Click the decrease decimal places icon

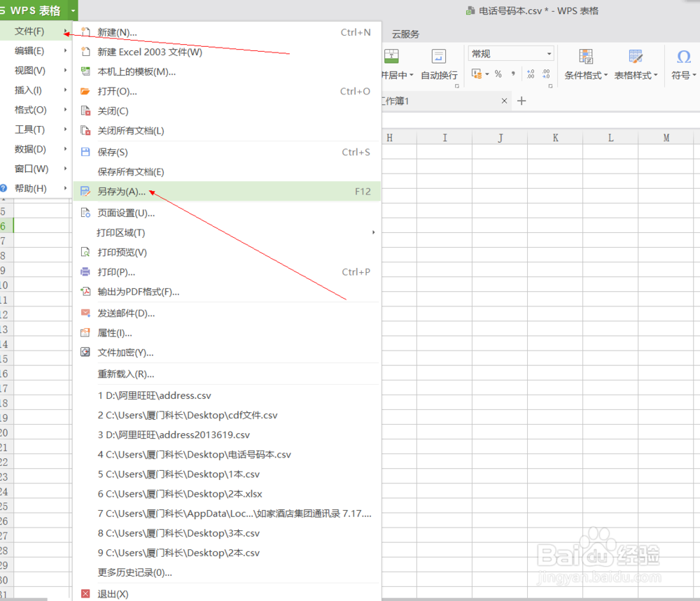pyautogui.click(x=546, y=74)
